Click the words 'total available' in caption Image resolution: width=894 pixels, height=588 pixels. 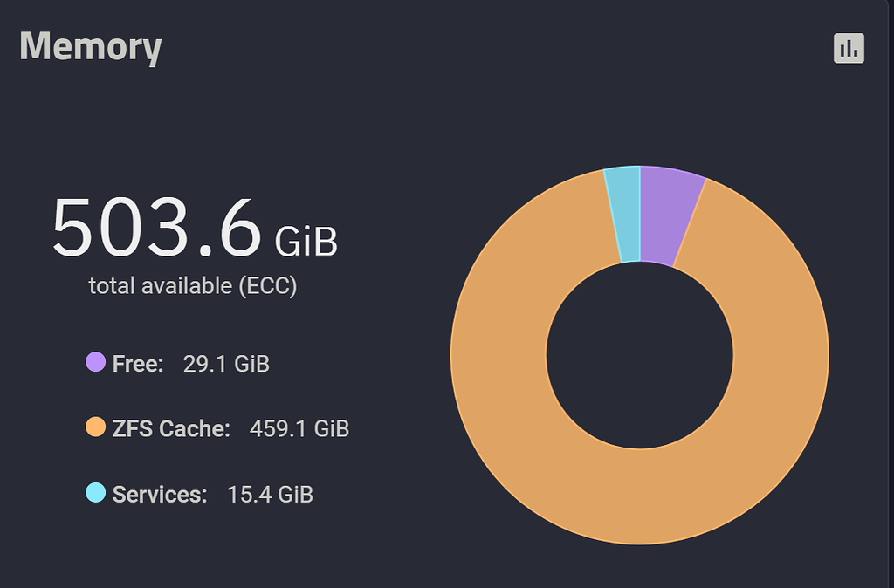[x=162, y=286]
